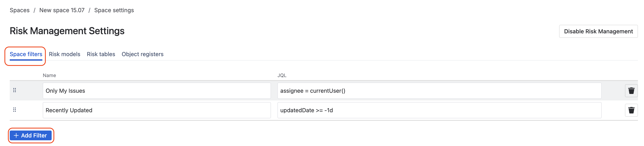The width and height of the screenshot is (644, 146).
Task: Open New space 15.07 breadcrumb
Action: tap(62, 10)
